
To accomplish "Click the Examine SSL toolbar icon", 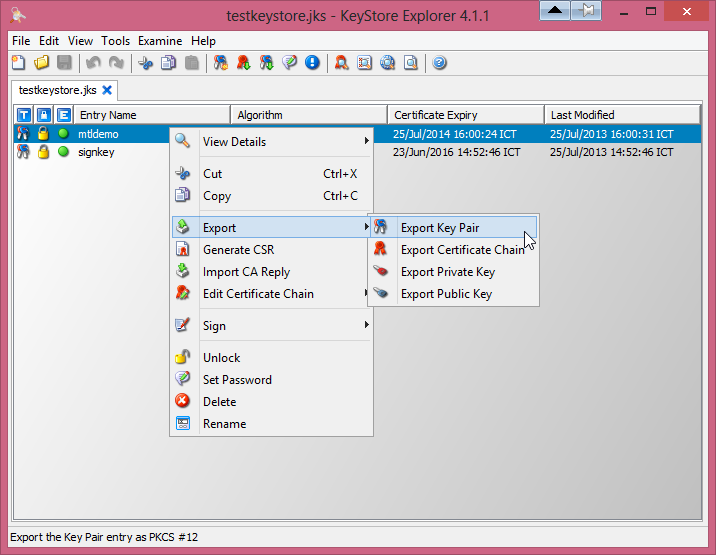I will (388, 63).
